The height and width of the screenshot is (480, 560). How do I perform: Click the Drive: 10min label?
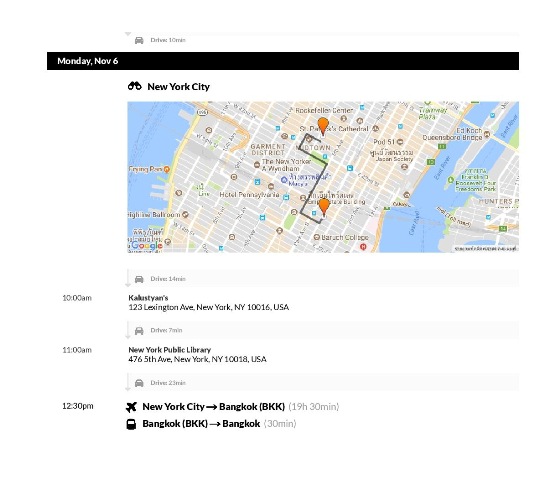pos(168,40)
